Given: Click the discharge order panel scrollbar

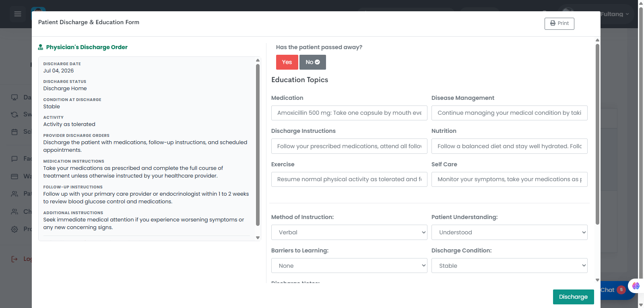Looking at the screenshot, I should (258, 145).
